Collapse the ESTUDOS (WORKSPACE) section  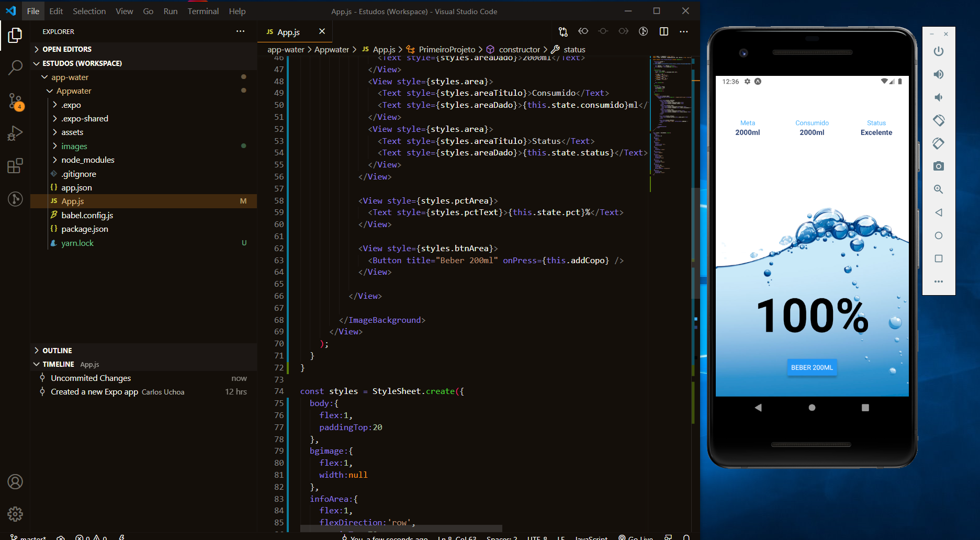click(x=144, y=63)
